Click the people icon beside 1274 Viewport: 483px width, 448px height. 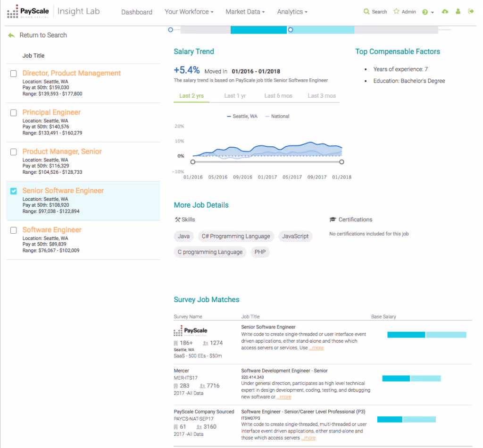[x=206, y=343]
